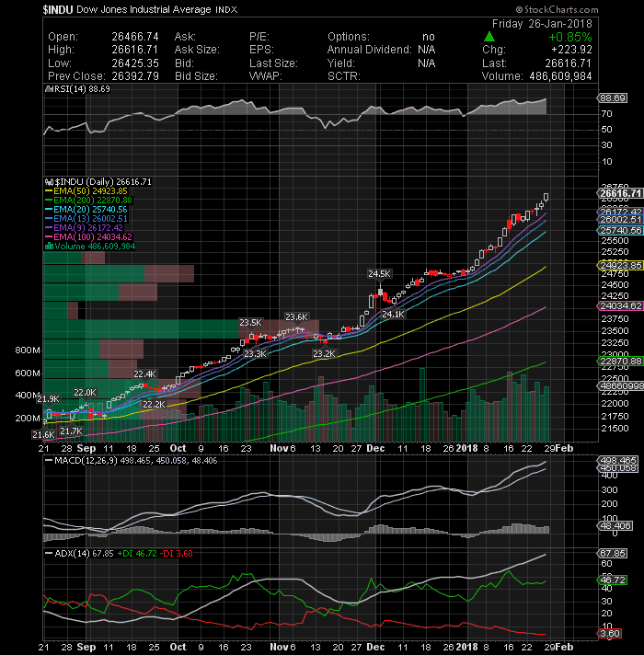Click the EMA(20) 25740.56 legend entry
Screen dimensions: 644x655
coord(90,209)
